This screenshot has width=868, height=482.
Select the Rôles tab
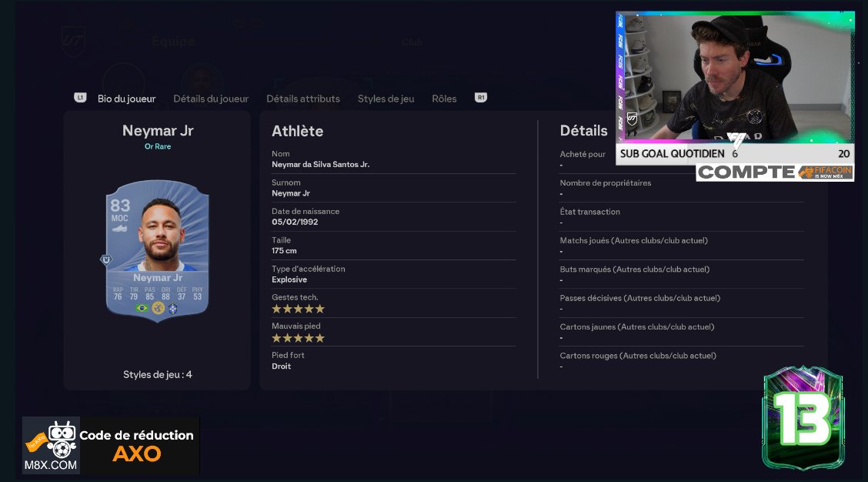[444, 99]
